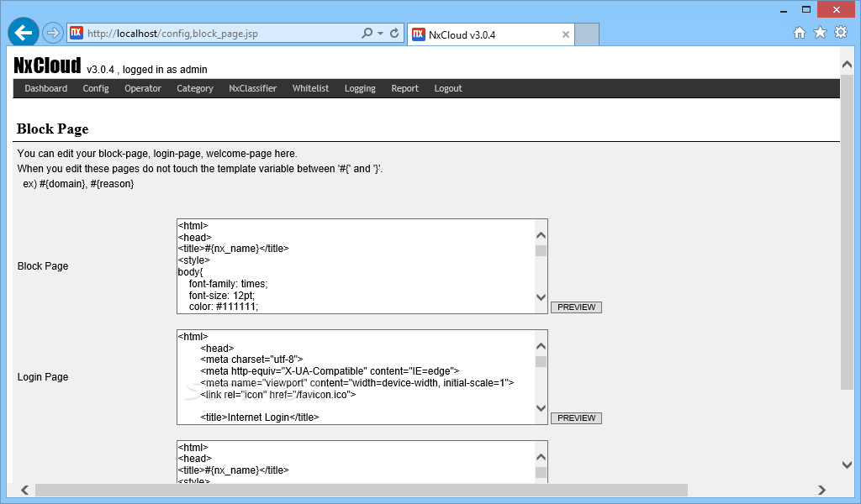Click 'color: #111111;' line in Block Page textarea
The width and height of the screenshot is (861, 504).
pos(224,307)
